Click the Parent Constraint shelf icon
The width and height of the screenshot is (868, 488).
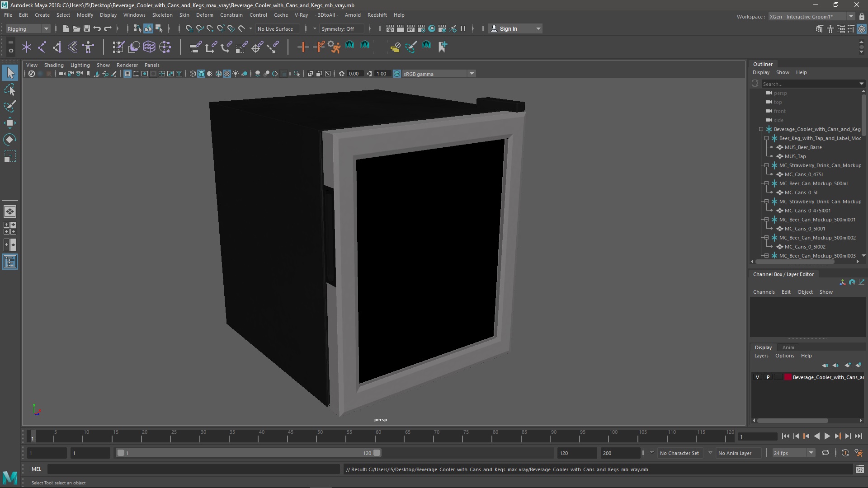(196, 47)
